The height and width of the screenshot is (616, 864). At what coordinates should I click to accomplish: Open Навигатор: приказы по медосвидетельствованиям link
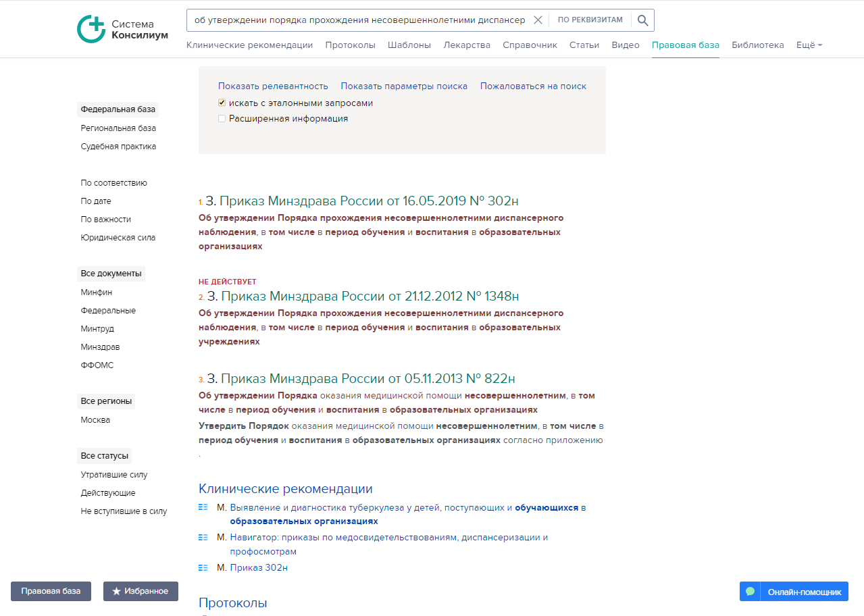coord(388,544)
